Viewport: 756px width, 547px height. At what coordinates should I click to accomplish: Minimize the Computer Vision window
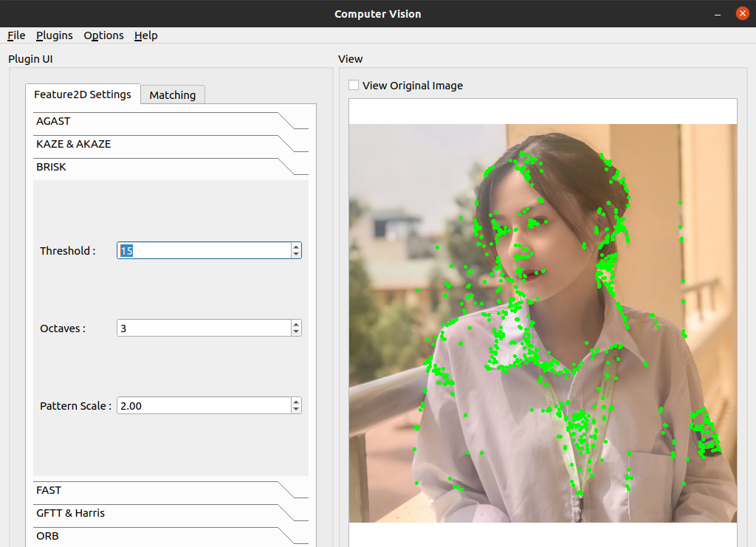pyautogui.click(x=718, y=14)
